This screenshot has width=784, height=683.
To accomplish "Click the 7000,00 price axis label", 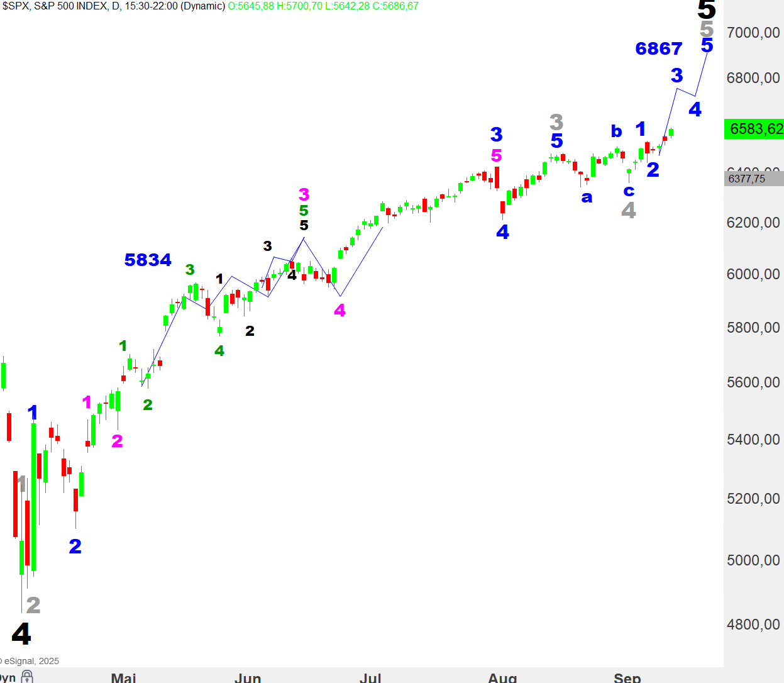I will 753,33.
